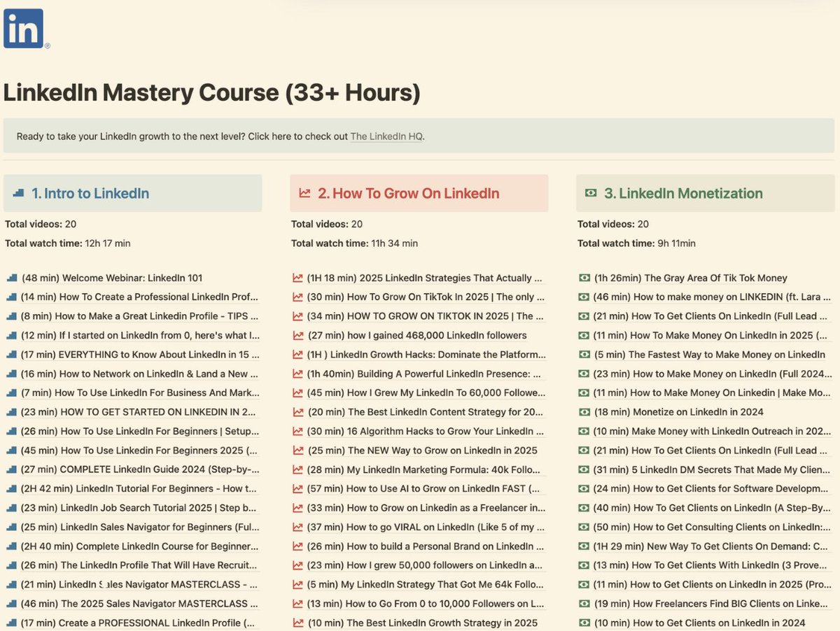840x631 pixels.
Task: Click the stairs icon for How to Network on LinkedIn
Action: (11, 374)
